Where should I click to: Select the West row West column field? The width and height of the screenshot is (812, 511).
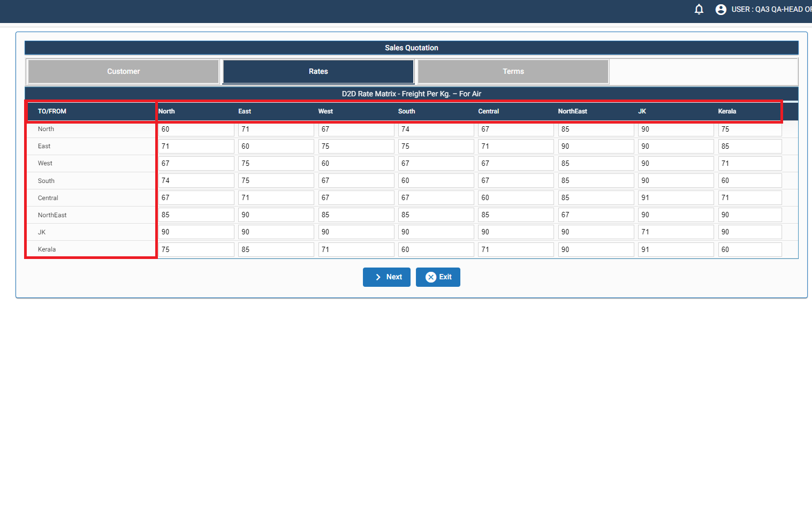355,164
